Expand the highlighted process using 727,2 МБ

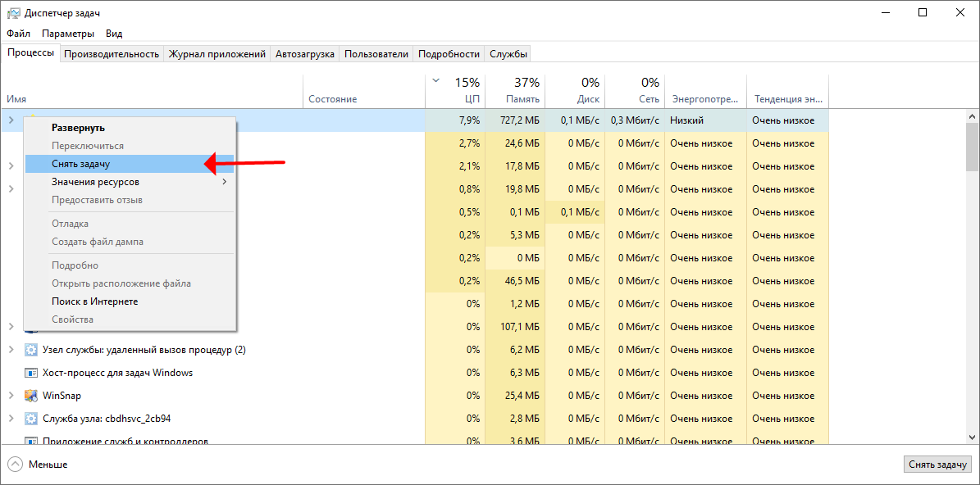(11, 120)
